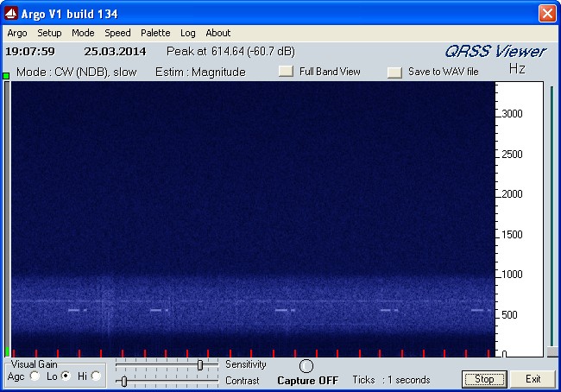Open the Speed menu

coord(117,34)
